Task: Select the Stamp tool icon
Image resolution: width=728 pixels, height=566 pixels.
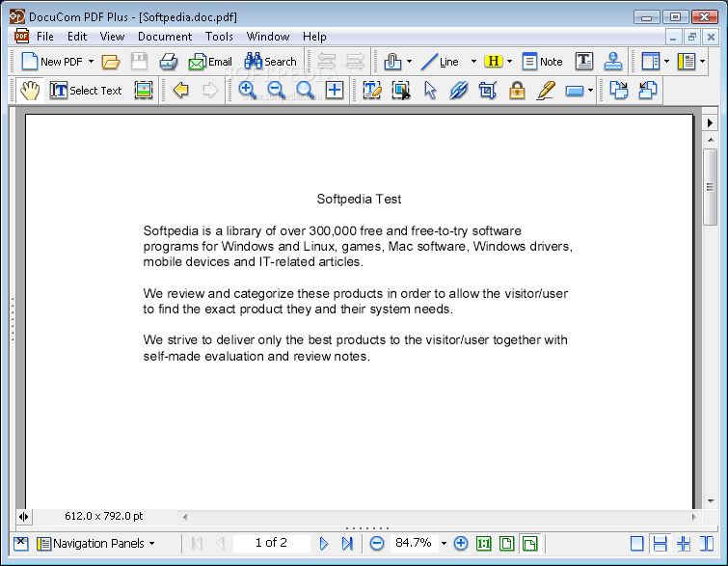Action: (x=613, y=62)
